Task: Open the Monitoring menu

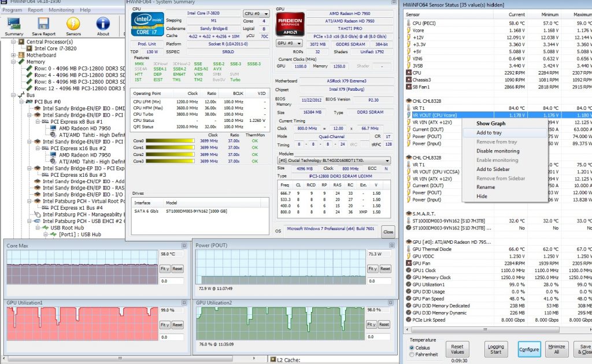Action: pos(61,10)
